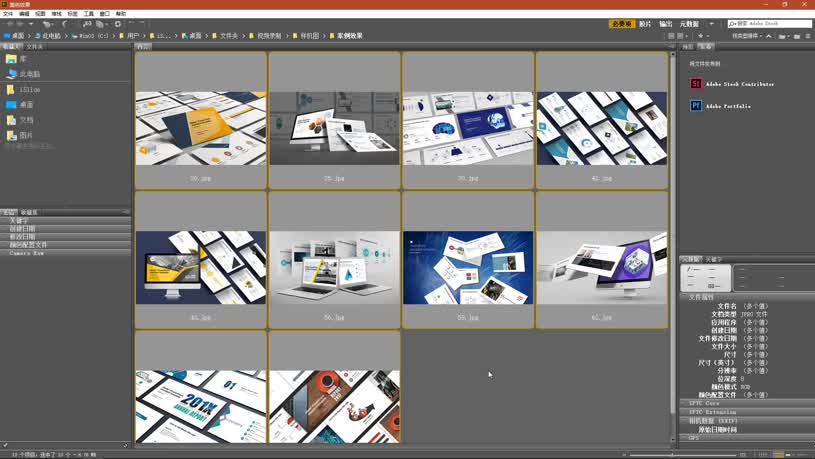Viewport: 815px width, 459px height.
Task: Expand 修改日期 filter section
Action: tap(65, 237)
